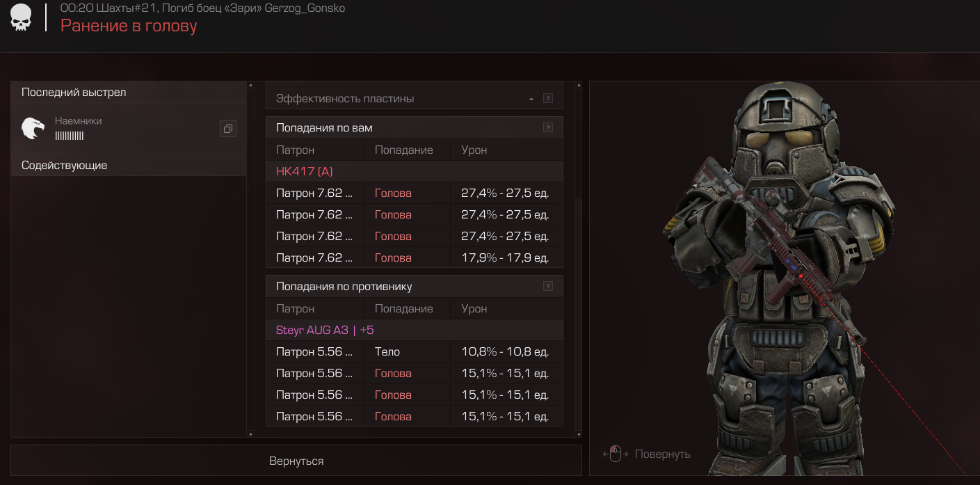Select the HK417 (A) weapon row

coord(415,171)
